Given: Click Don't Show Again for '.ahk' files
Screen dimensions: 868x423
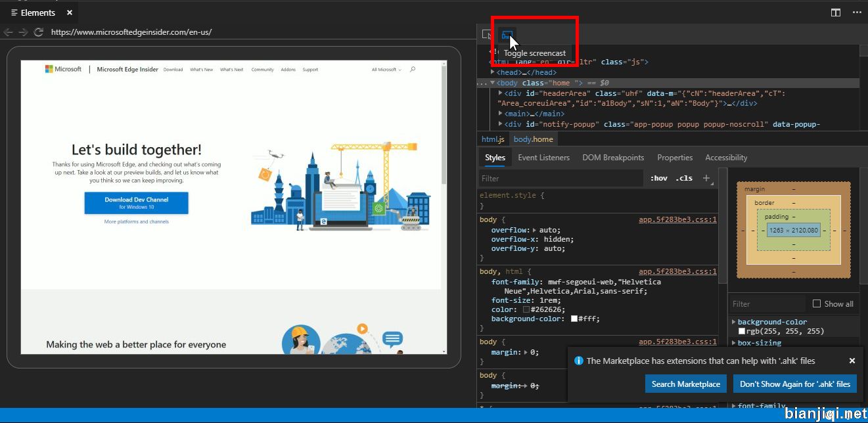Looking at the screenshot, I should (795, 384).
